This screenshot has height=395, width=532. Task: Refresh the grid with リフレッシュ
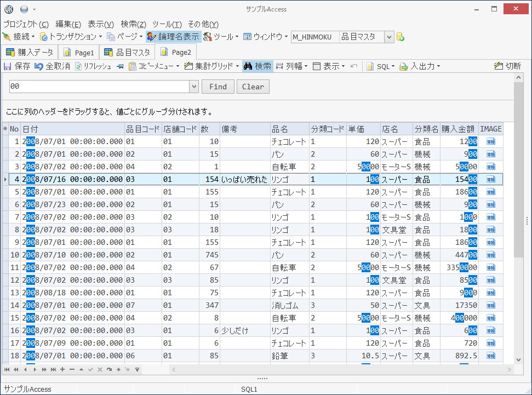tap(93, 66)
